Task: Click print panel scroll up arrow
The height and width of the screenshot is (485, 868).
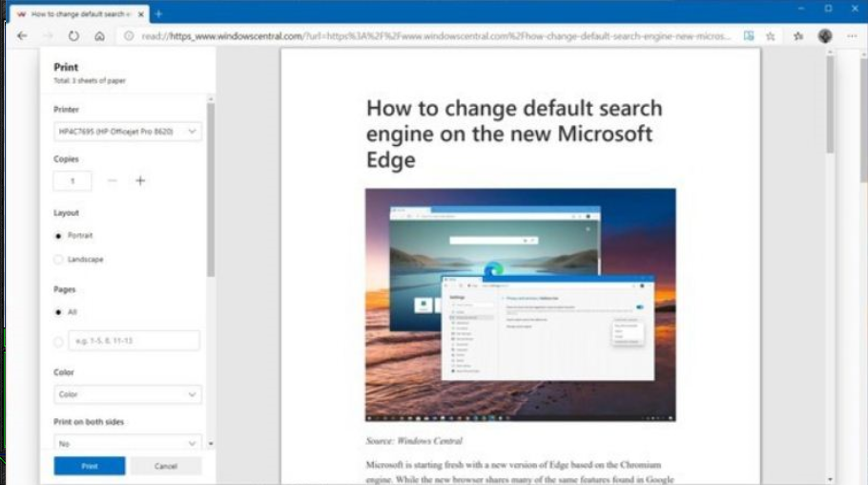Action: point(211,99)
